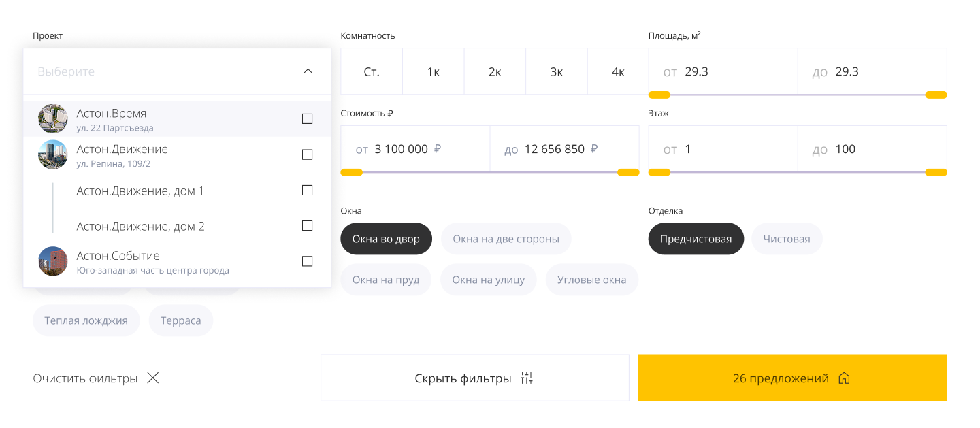This screenshot has width=980, height=428.
Task: Toggle the Терраса feature chip
Action: [181, 320]
